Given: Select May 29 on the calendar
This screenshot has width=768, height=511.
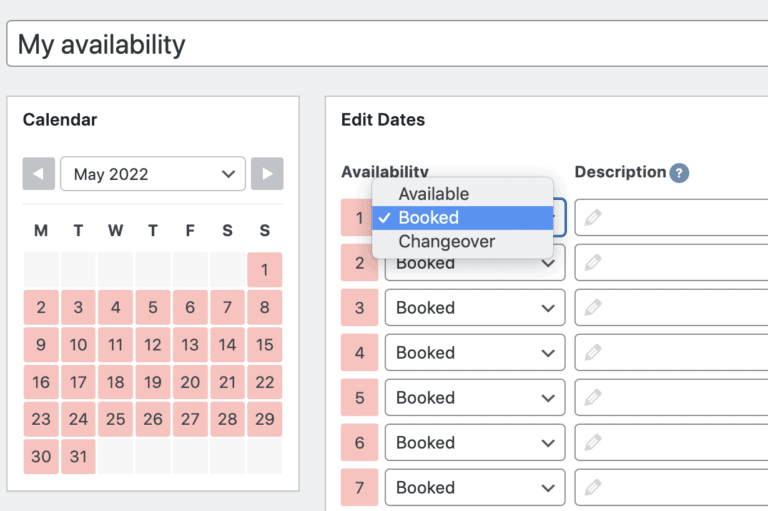Looking at the screenshot, I should (264, 419).
